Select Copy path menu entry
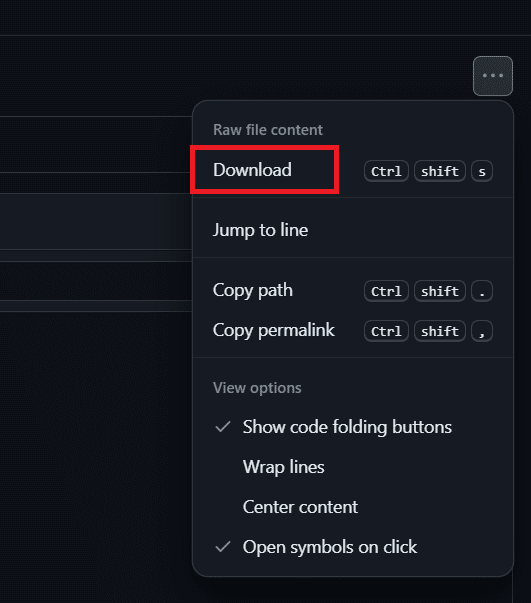Viewport: 531px width, 603px height. click(353, 290)
